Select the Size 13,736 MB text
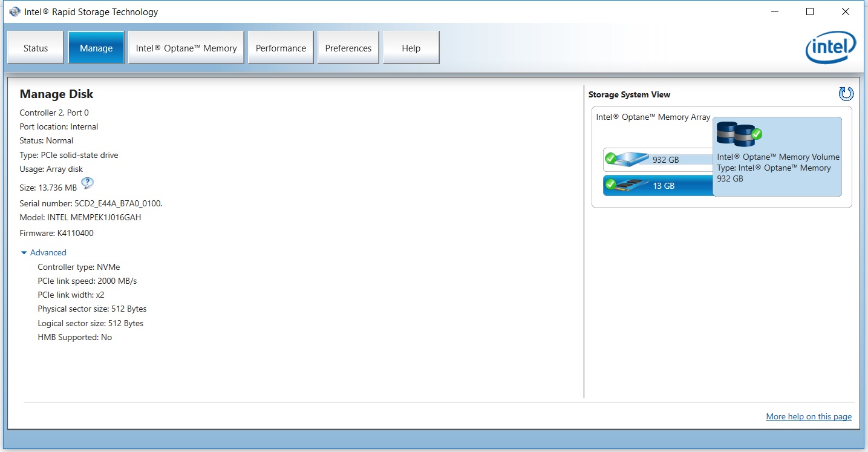The width and height of the screenshot is (868, 452). point(48,188)
